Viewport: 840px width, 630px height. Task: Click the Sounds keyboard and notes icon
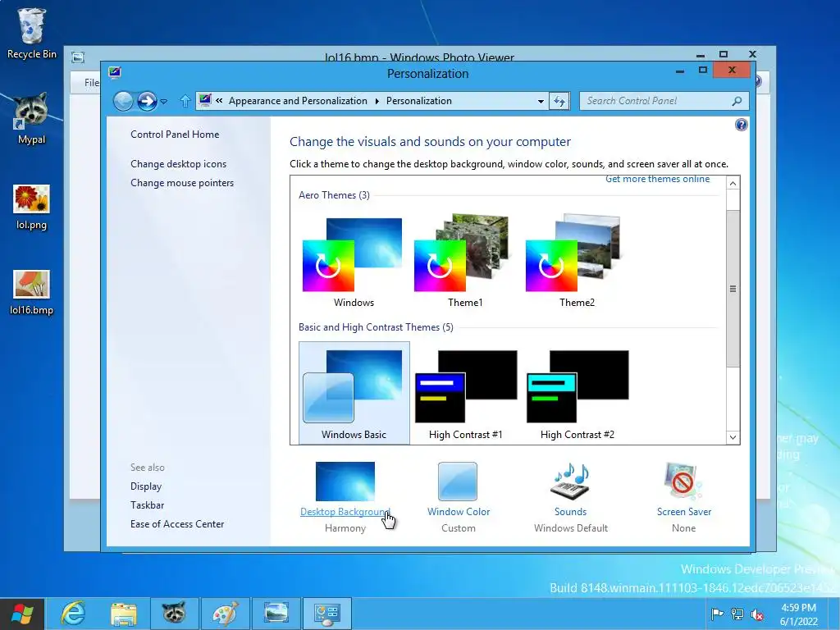click(x=571, y=480)
